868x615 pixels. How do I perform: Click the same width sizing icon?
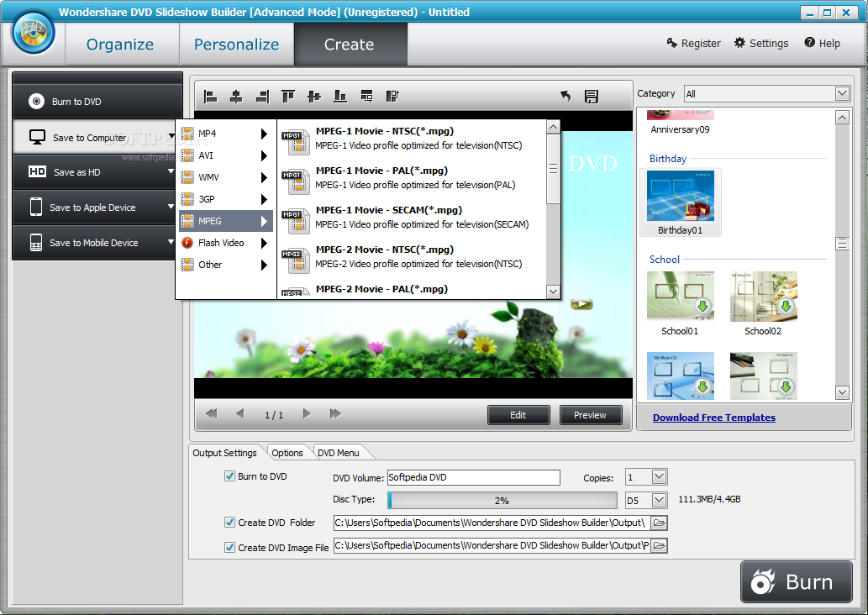pyautogui.click(x=366, y=97)
